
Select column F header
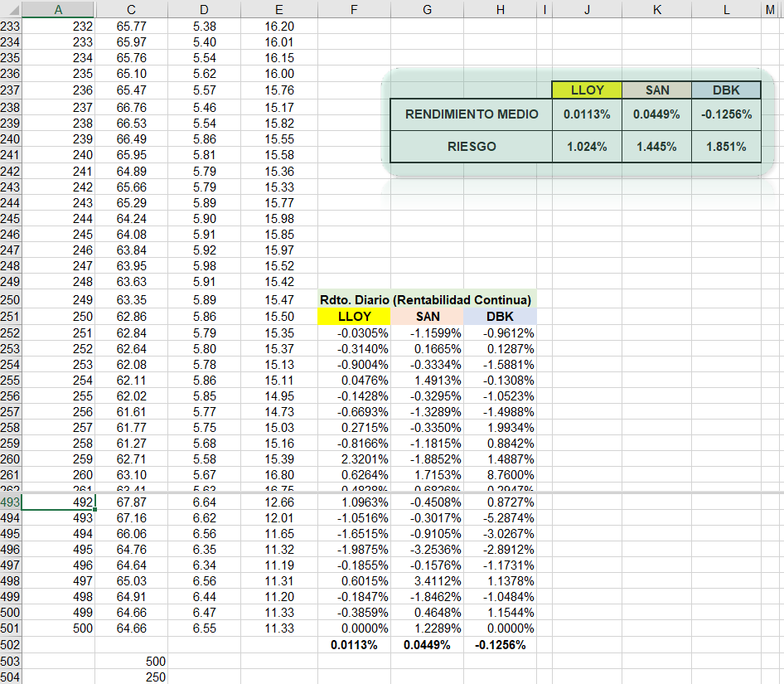354,9
